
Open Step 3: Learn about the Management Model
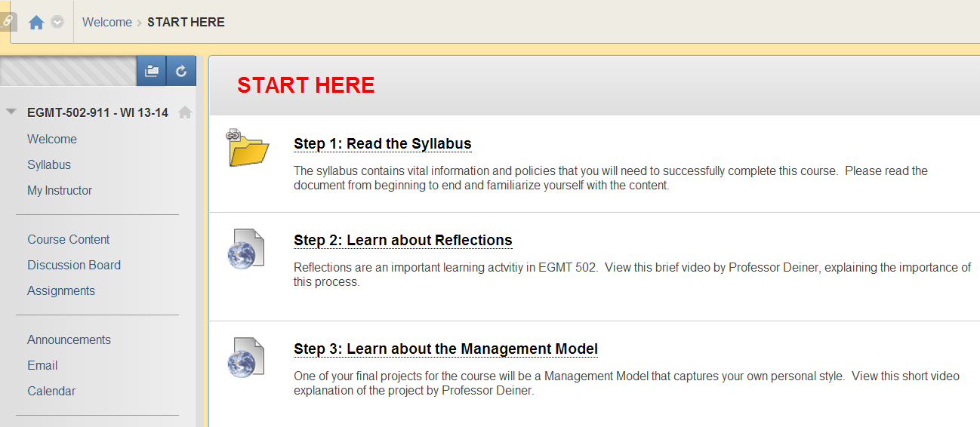[x=445, y=349]
